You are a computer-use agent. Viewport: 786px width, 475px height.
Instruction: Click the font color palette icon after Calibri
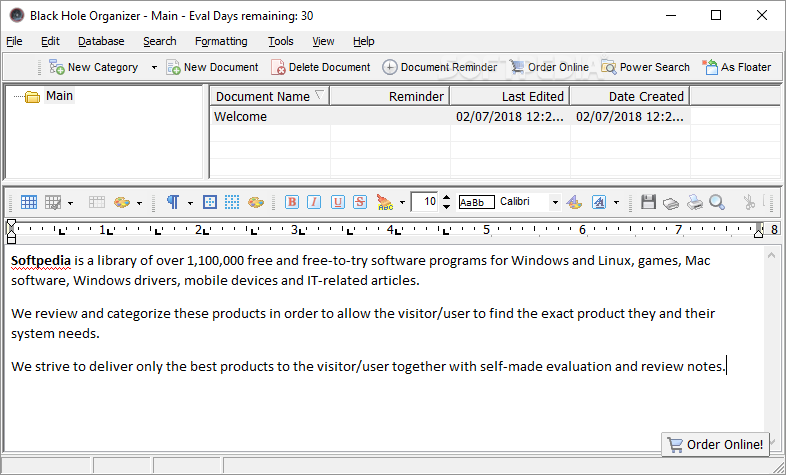click(x=574, y=202)
